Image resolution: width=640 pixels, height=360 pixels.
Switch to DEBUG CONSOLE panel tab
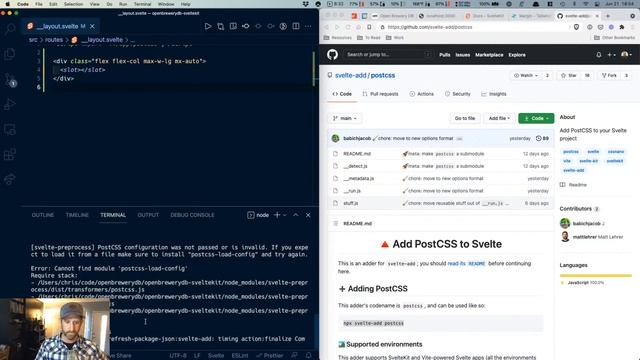coord(192,215)
